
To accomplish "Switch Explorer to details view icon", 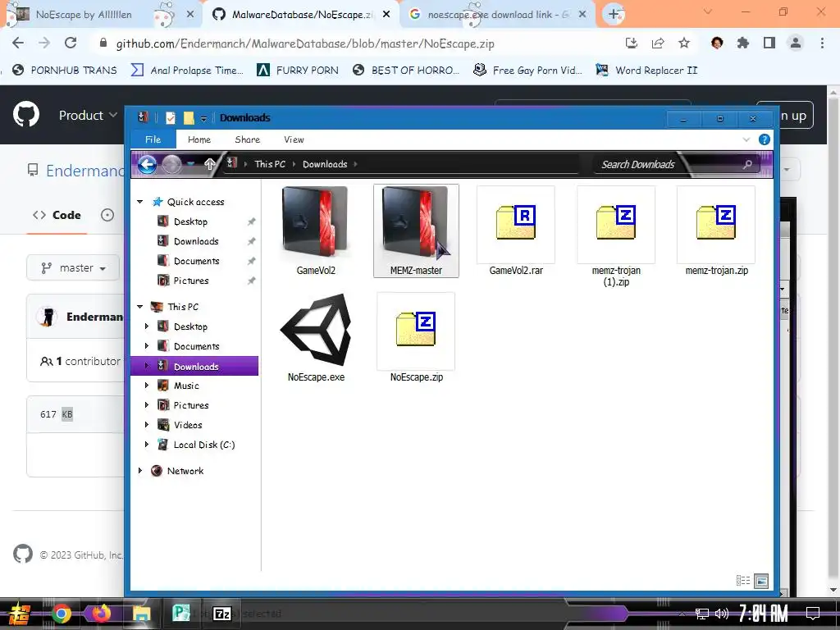I will 743,581.
